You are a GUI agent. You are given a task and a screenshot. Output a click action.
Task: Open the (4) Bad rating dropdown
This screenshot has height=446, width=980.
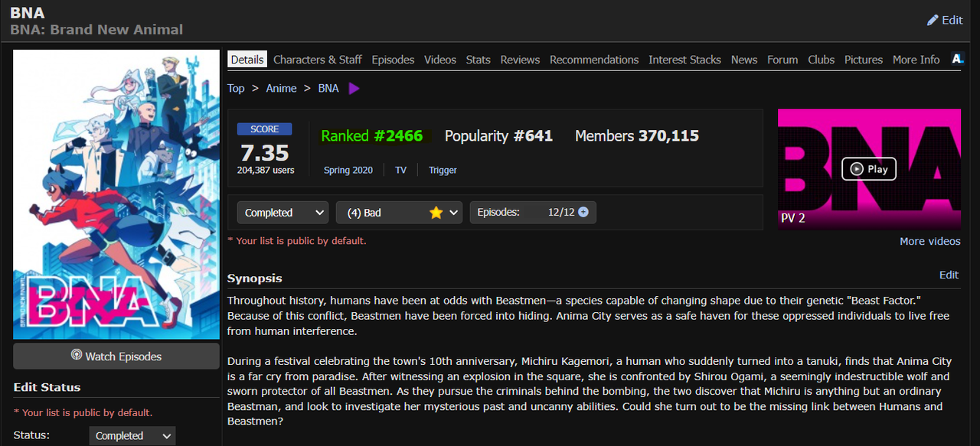click(x=399, y=213)
